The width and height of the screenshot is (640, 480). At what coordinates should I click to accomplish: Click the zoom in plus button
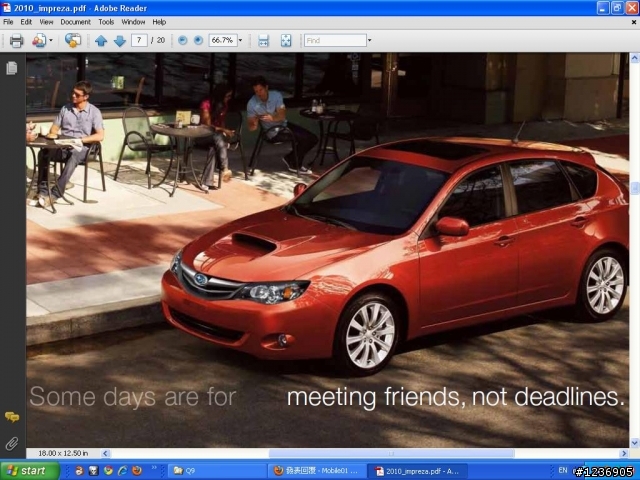[198, 40]
